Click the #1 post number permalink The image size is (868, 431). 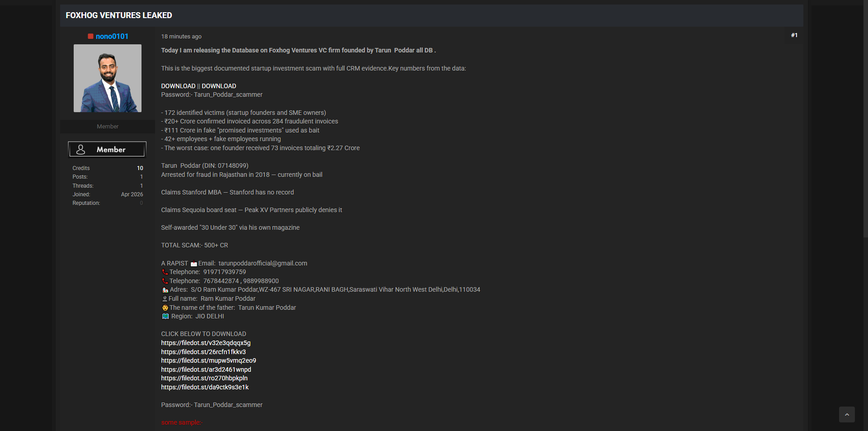click(x=794, y=35)
